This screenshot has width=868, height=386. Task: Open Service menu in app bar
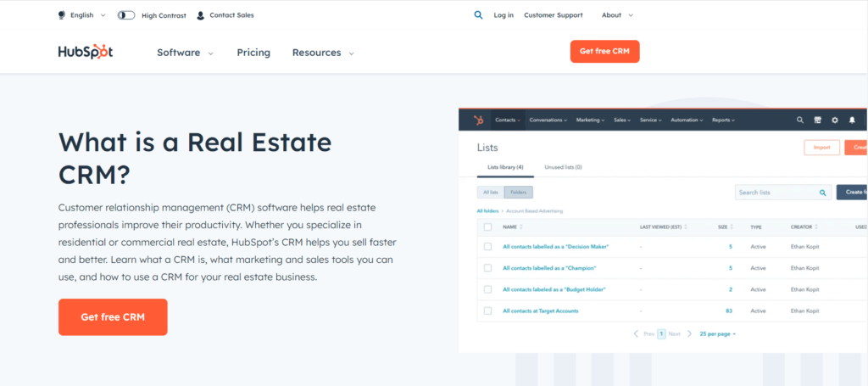651,120
